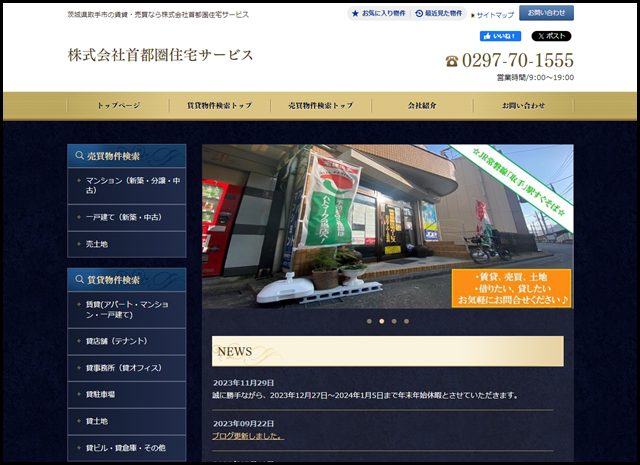Click the X ポスト share button
The height and width of the screenshot is (465, 640).
[551, 36]
